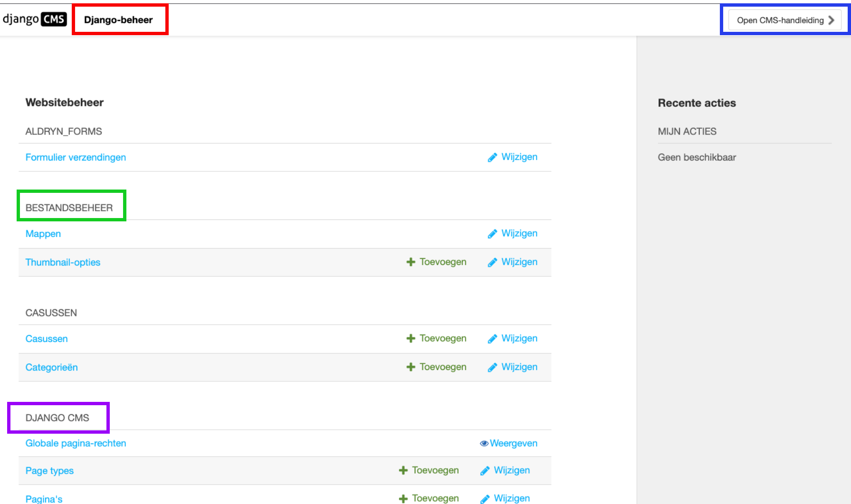The image size is (851, 504).
Task: Click Toevoegen for Categorieën
Action: pos(436,367)
